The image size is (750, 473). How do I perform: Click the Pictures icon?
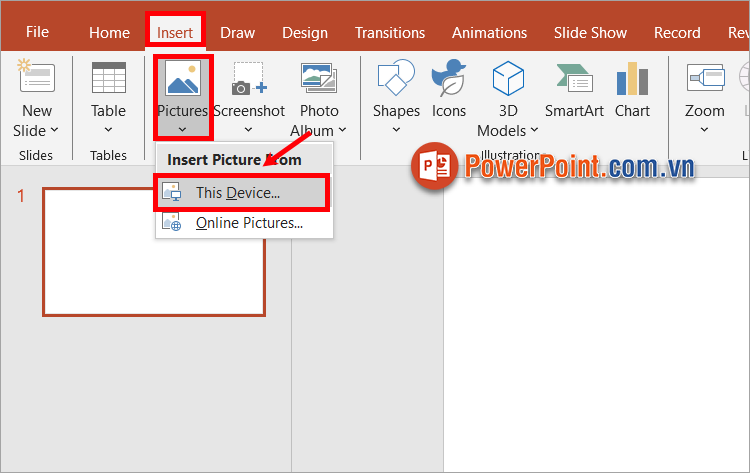[x=183, y=78]
